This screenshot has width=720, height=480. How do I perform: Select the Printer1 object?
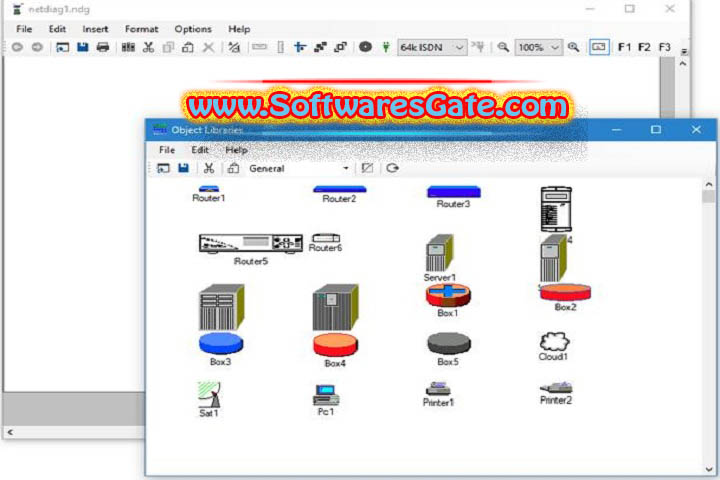click(439, 394)
